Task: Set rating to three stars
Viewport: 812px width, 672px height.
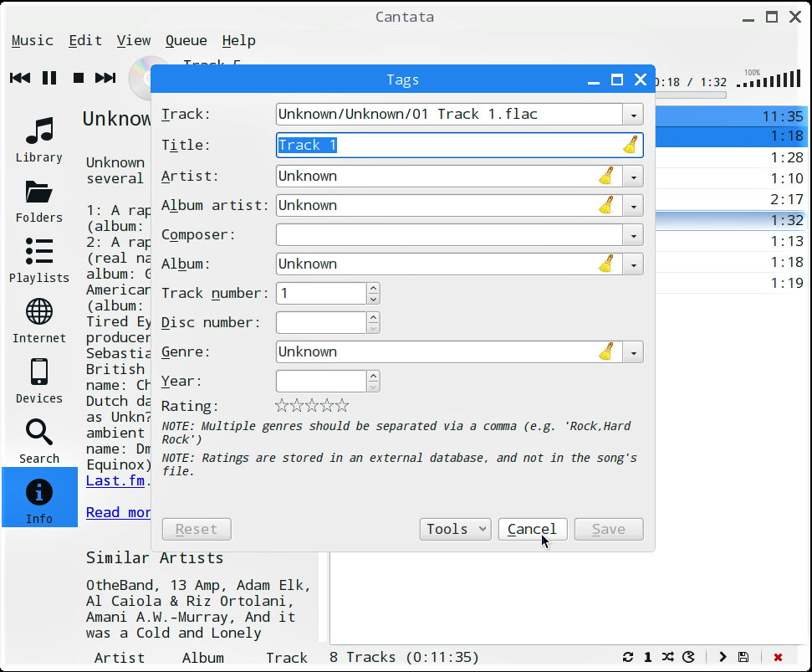Action: pyautogui.click(x=311, y=406)
